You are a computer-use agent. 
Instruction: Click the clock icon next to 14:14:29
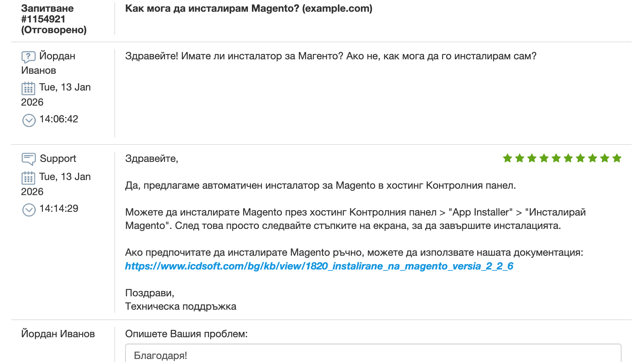[x=29, y=210]
